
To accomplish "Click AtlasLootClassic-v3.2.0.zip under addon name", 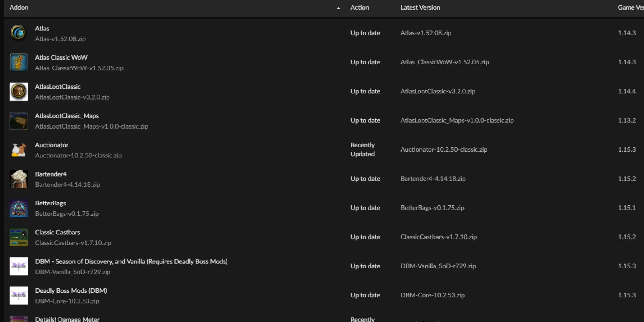I will [x=72, y=97].
